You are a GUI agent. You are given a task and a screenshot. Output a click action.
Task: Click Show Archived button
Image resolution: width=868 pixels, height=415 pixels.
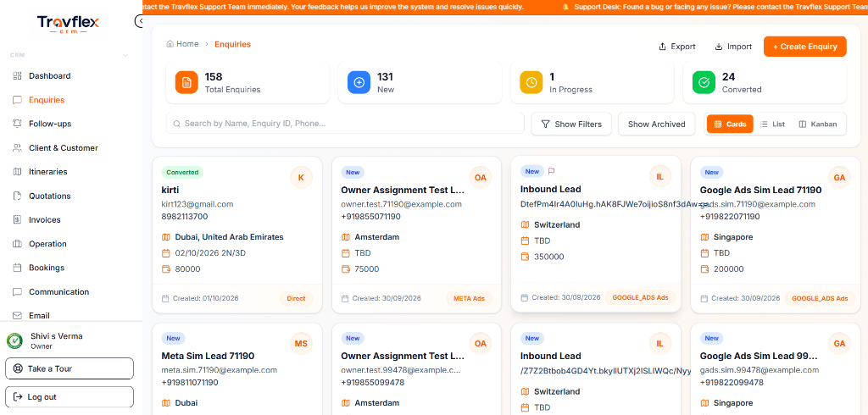coord(657,124)
